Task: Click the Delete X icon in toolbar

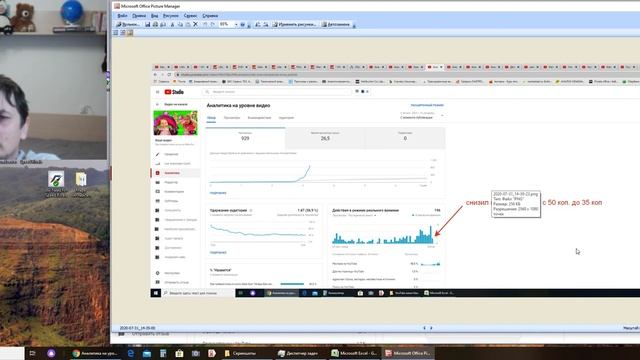Action: pos(196,24)
